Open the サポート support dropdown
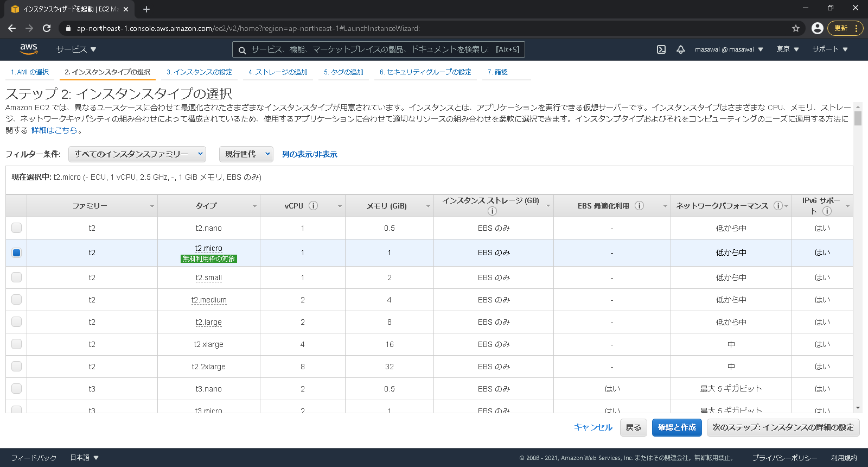The image size is (868, 467). [x=830, y=49]
